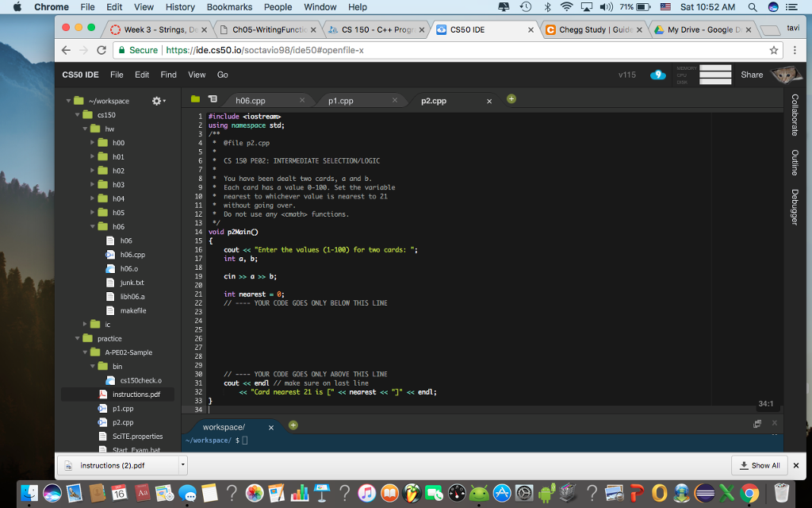Click the cat avatar profile picture
The image size is (812, 508).
pyautogui.click(x=785, y=74)
